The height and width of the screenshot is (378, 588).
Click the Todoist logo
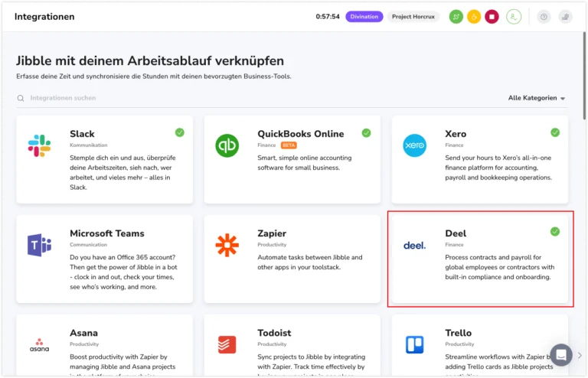tap(227, 344)
